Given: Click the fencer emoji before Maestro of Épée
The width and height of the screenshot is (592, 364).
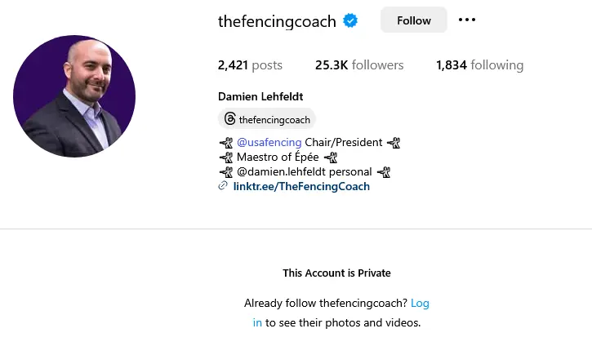Looking at the screenshot, I should [226, 158].
